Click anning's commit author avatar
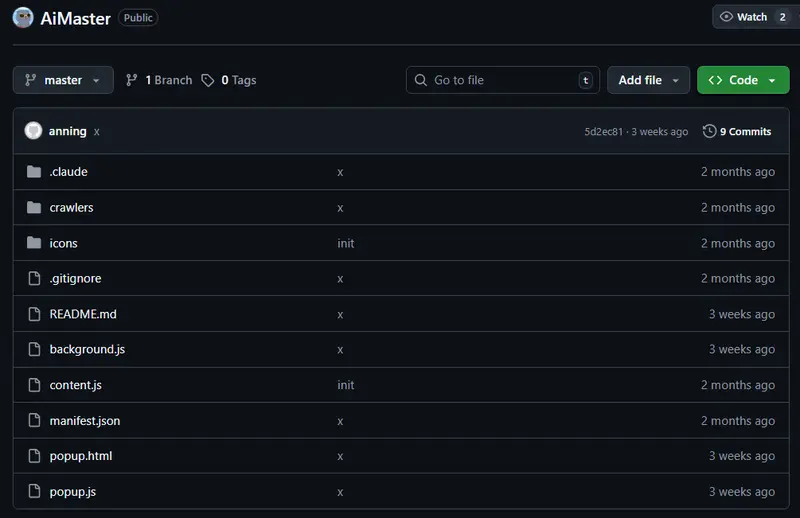800x518 pixels. click(33, 131)
